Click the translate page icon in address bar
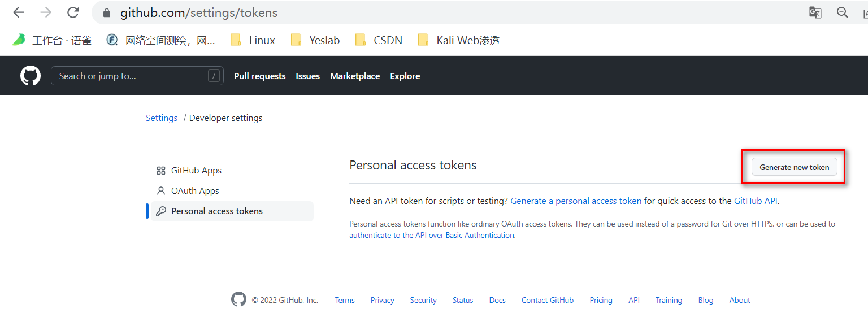 [815, 12]
